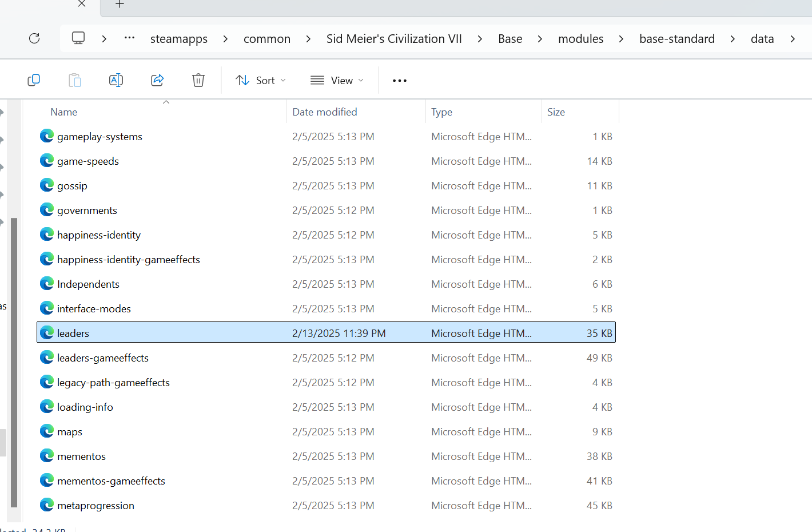
Task: Click the metaprogression file icon
Action: pos(47,505)
